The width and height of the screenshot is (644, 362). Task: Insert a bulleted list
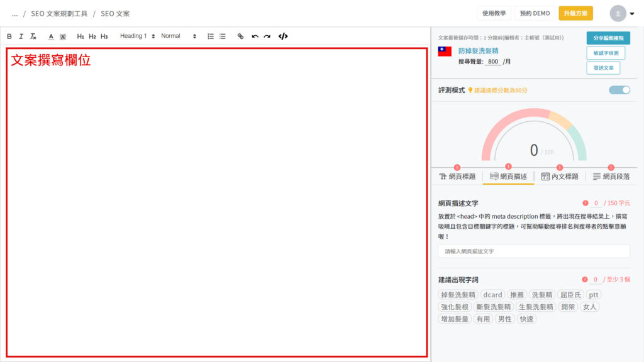pyautogui.click(x=223, y=36)
